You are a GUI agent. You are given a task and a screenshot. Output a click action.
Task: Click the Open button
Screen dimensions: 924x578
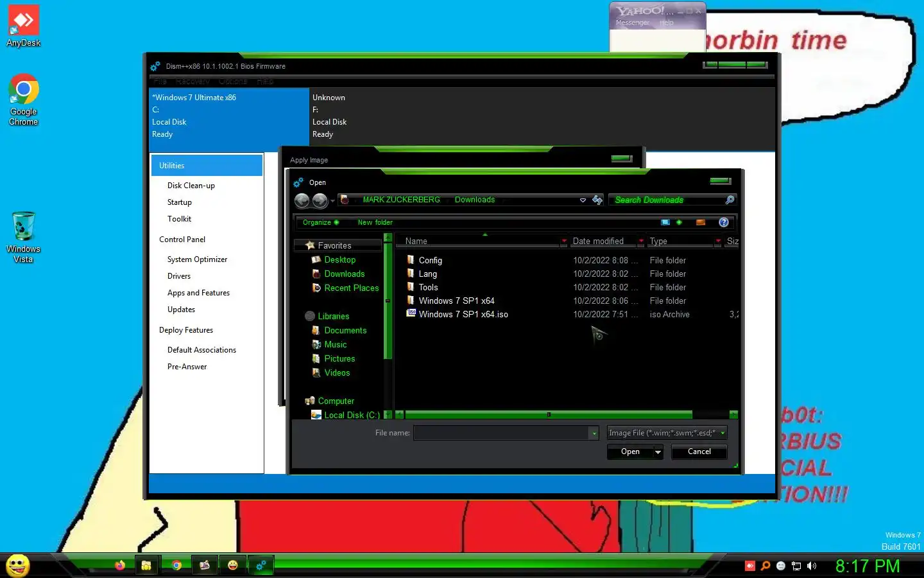coord(630,451)
